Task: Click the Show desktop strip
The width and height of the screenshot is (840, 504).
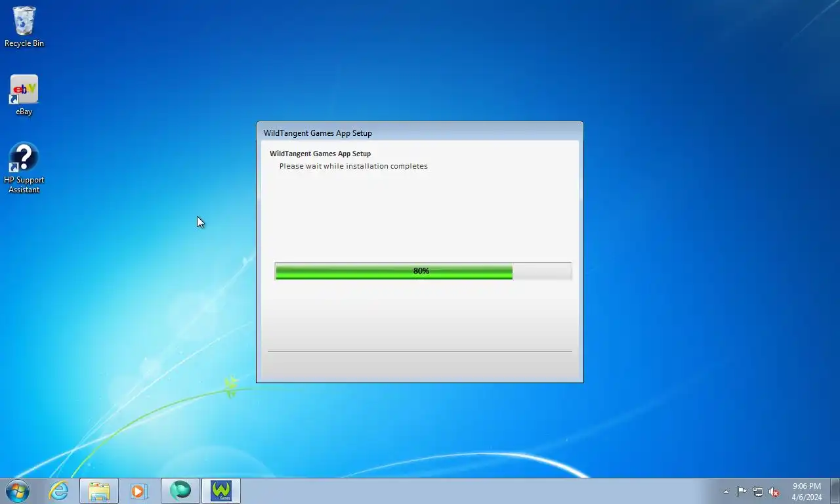Action: tap(835, 491)
